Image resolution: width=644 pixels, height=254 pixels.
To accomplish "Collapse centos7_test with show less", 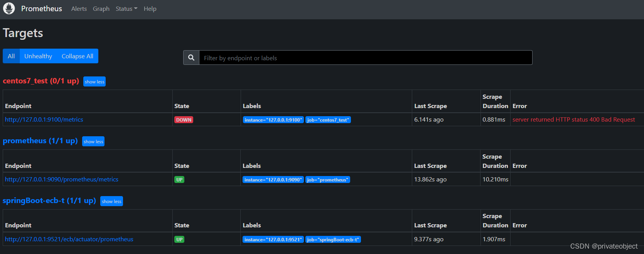I will point(94,81).
